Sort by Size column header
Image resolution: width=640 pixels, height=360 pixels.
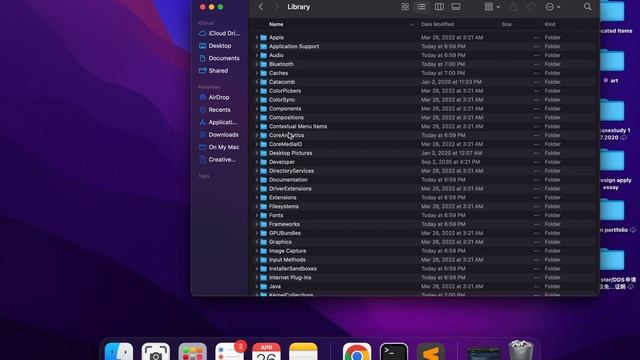pos(507,24)
